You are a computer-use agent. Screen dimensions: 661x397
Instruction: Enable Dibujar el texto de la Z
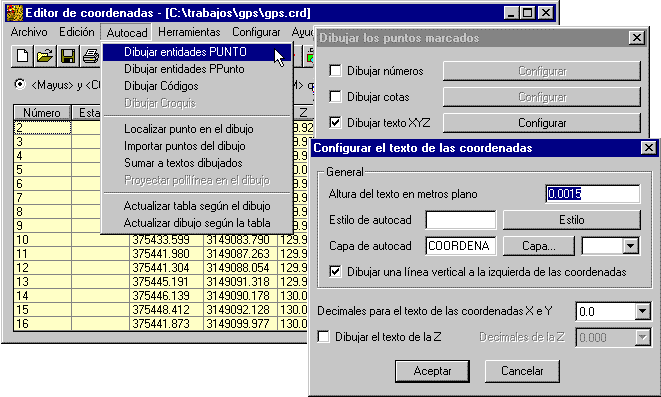pos(323,337)
